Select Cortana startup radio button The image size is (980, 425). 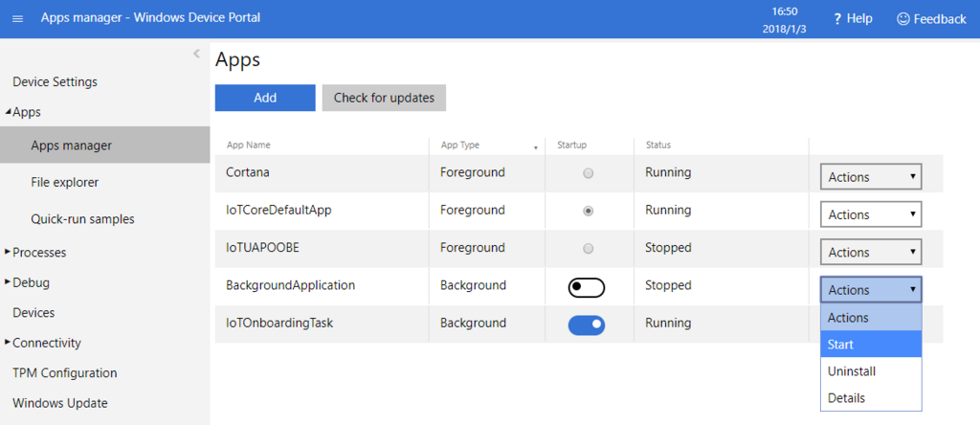588,174
